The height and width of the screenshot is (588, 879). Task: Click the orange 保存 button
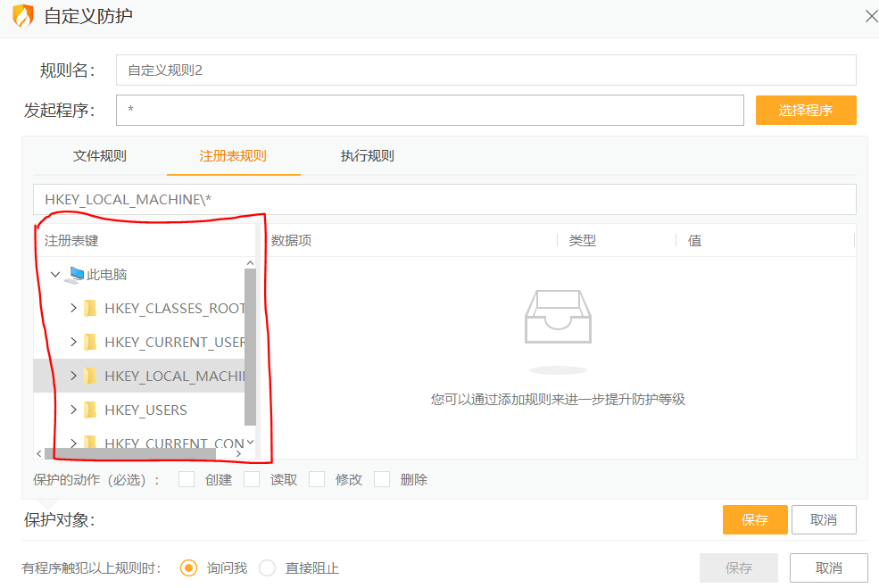[x=755, y=519]
